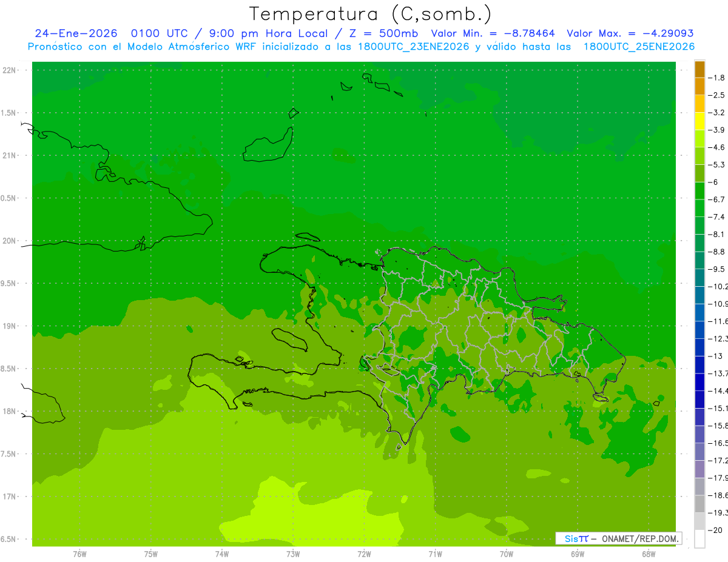
Task: Click the "ONAMET/REP.DOM." credit label
Action: click(641, 538)
